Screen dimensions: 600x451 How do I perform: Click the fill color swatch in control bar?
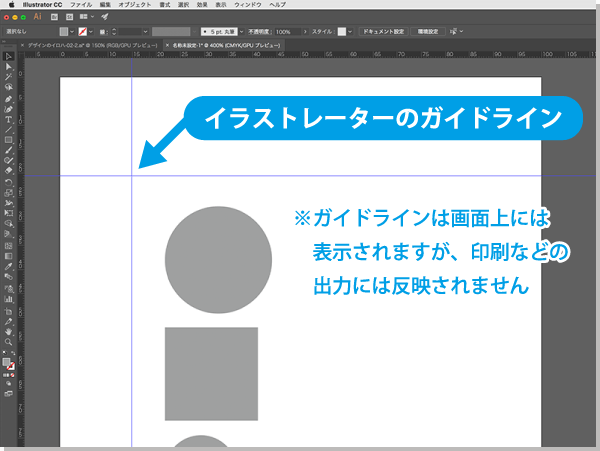(64, 32)
